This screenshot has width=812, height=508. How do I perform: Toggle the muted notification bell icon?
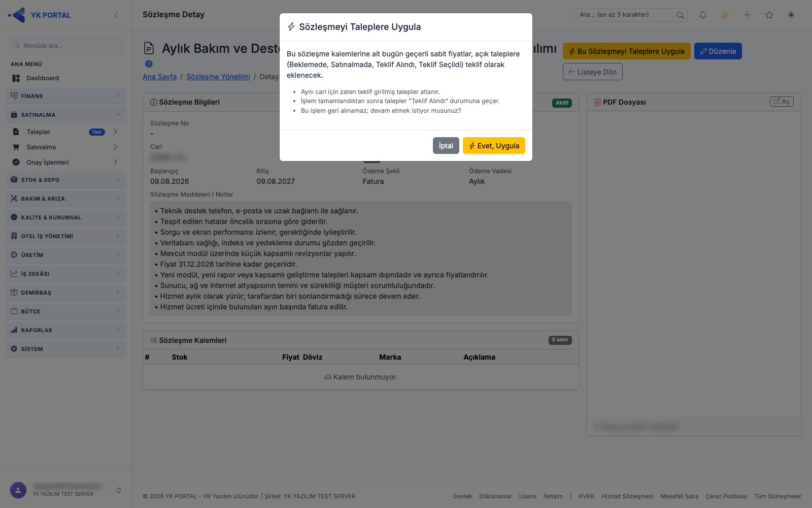(x=725, y=15)
